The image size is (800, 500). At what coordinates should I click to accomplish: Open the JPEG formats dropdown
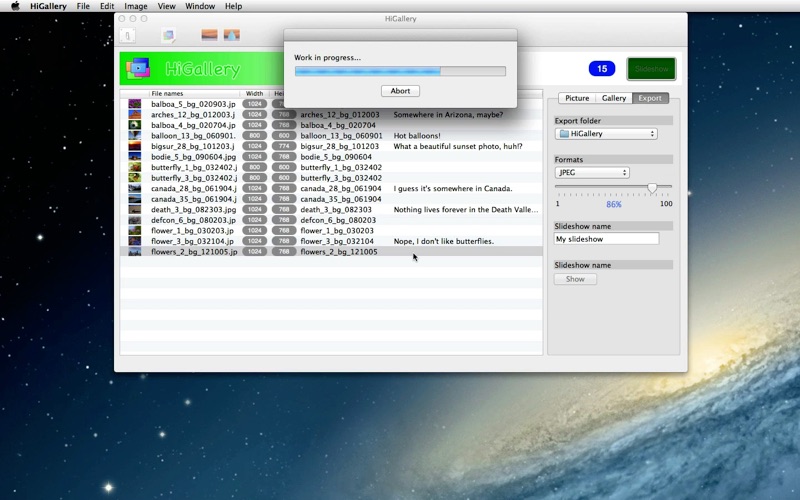click(x=592, y=173)
